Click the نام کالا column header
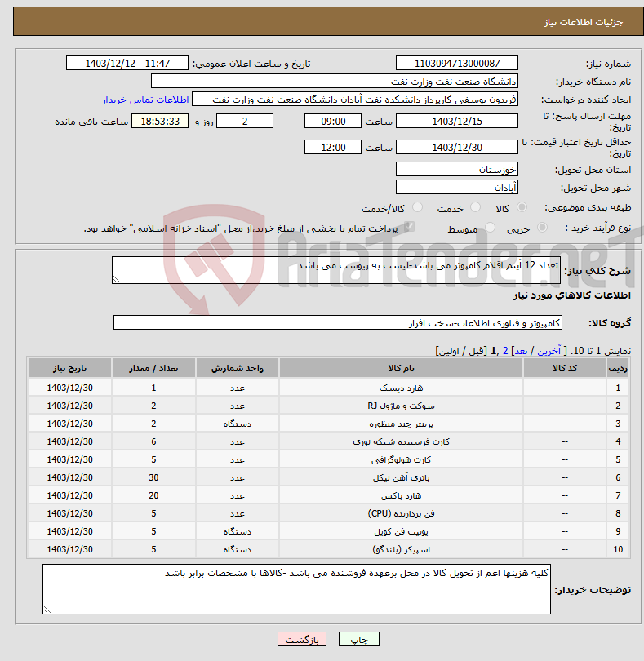This screenshot has height=661, width=644. 401,368
